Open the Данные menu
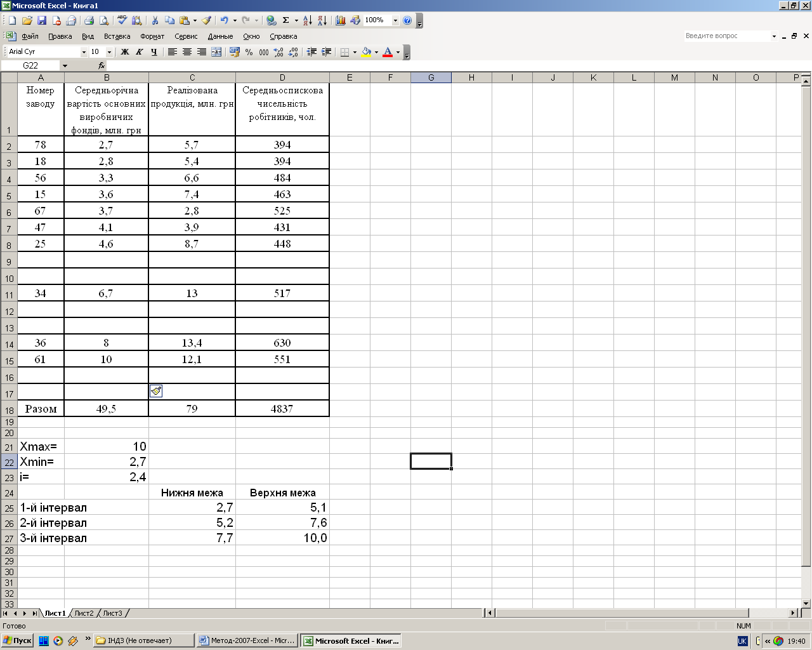This screenshot has width=812, height=650. coord(221,36)
